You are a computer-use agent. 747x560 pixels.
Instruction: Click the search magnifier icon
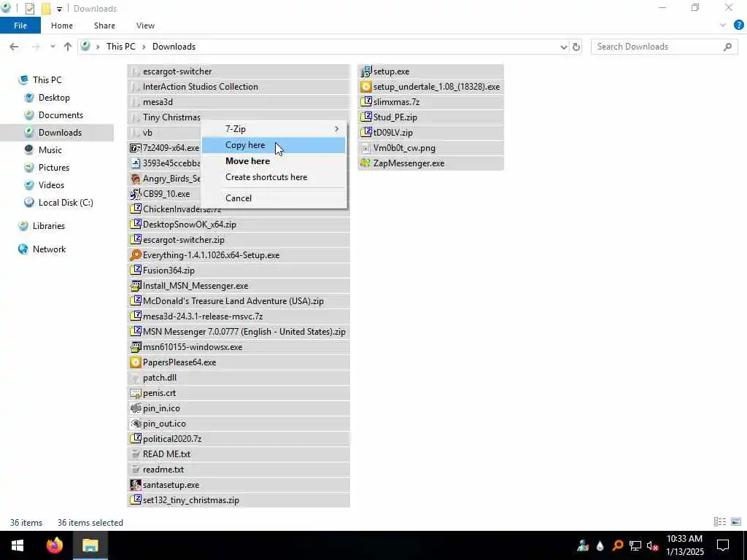pyautogui.click(x=727, y=47)
